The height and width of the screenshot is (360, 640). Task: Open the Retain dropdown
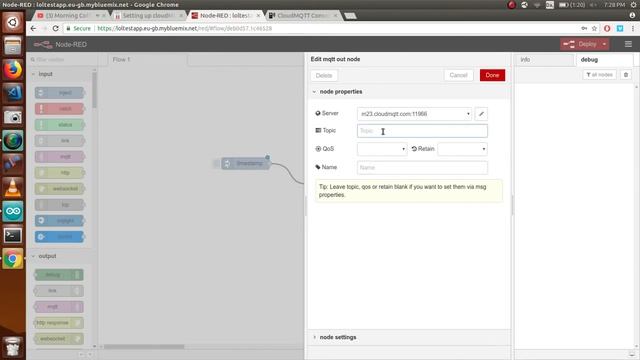click(x=462, y=149)
